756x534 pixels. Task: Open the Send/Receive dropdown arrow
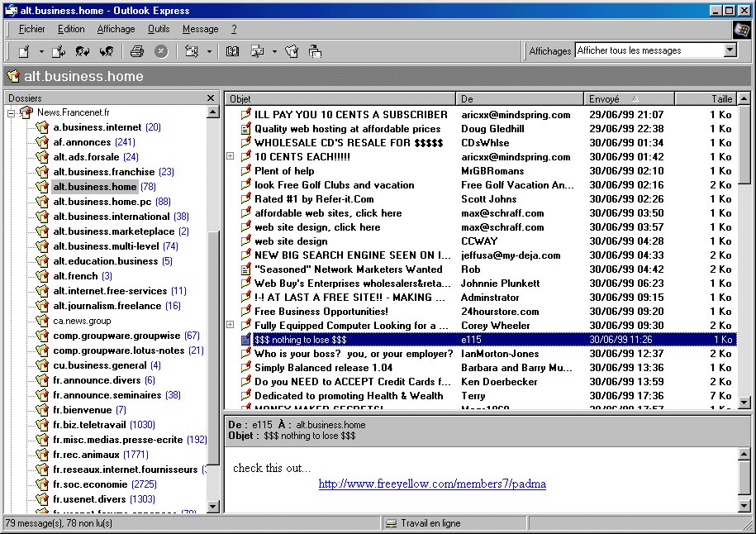[x=209, y=51]
